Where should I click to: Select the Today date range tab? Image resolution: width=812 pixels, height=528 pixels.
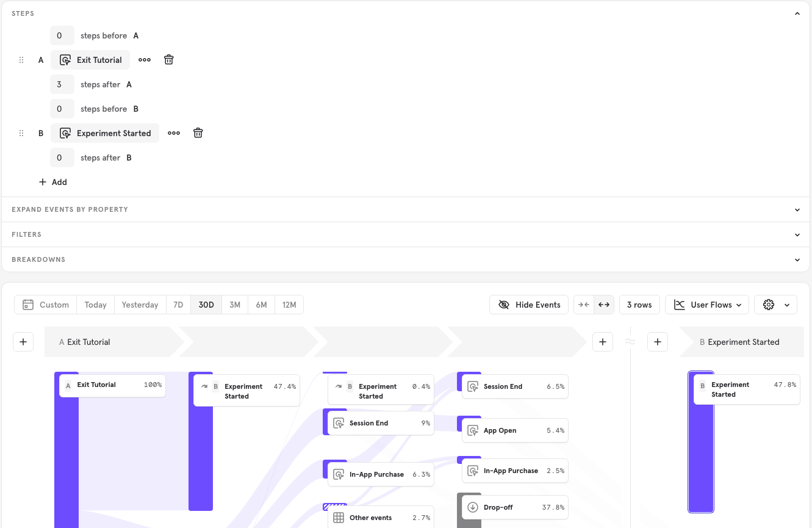tap(95, 304)
